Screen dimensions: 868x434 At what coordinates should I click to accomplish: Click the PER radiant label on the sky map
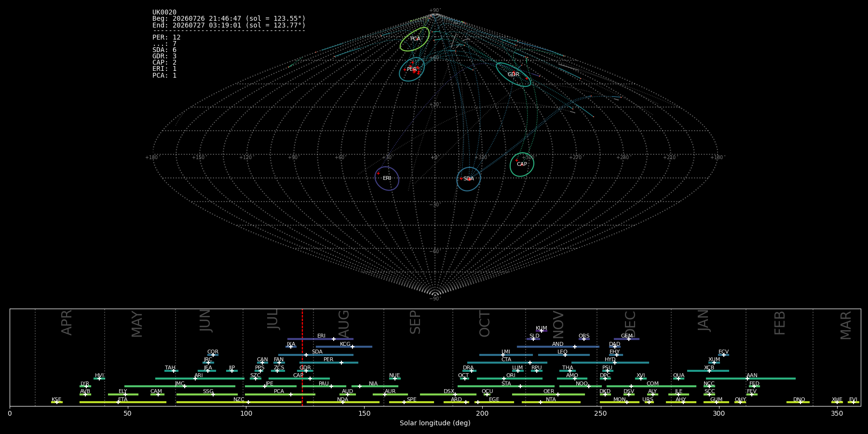tap(412, 69)
